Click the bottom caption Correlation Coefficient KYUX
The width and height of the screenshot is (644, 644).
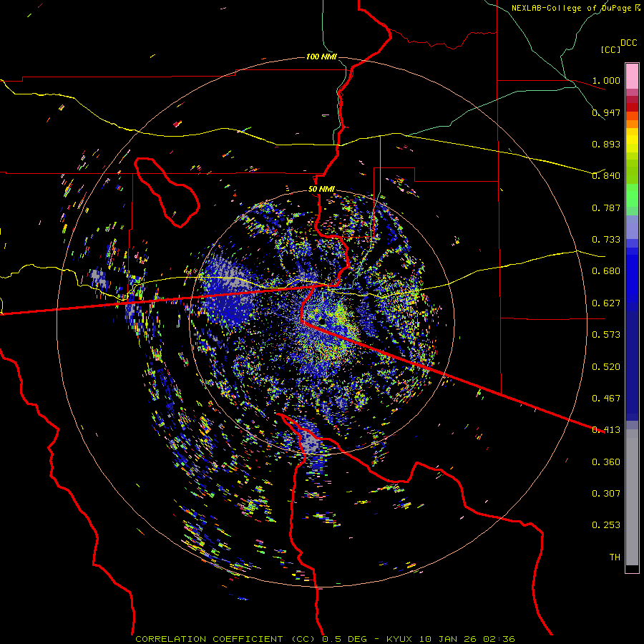[325, 639]
